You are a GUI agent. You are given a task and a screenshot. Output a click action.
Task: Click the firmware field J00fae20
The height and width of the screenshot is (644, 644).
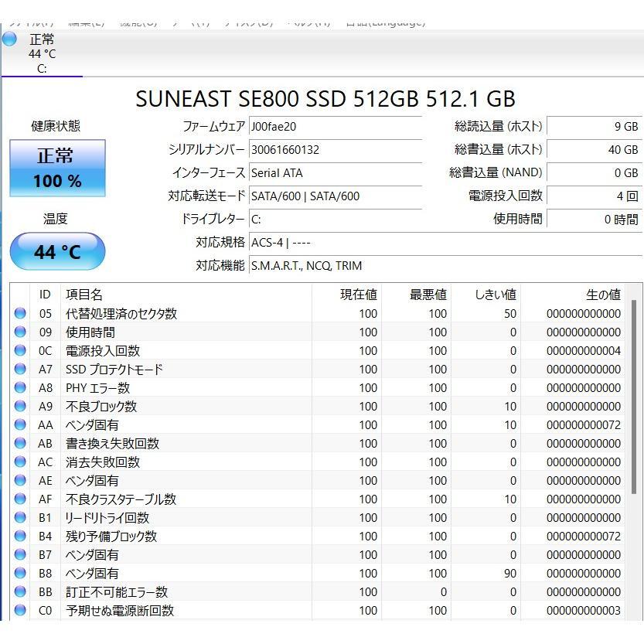tap(336, 127)
